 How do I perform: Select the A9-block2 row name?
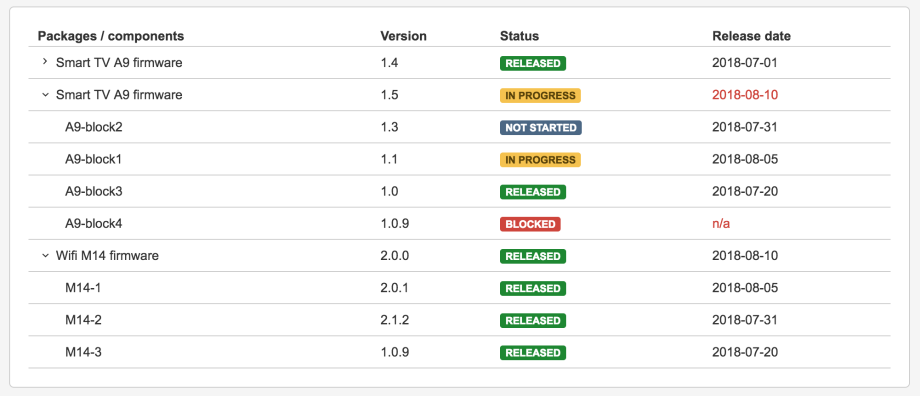coord(94,127)
